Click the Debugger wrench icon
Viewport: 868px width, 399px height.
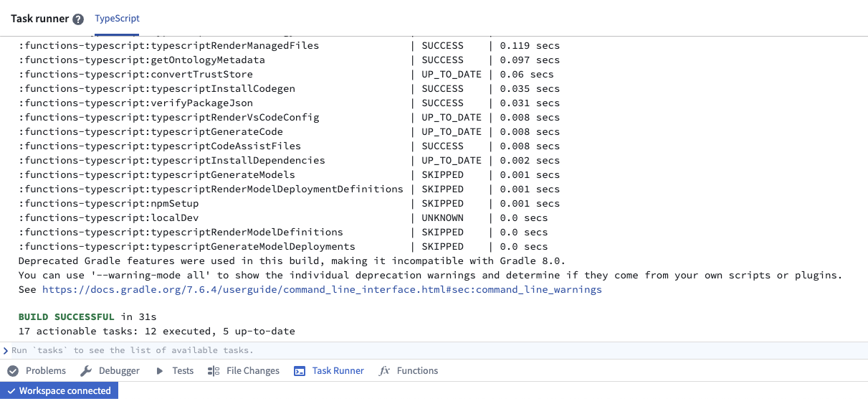tap(86, 371)
